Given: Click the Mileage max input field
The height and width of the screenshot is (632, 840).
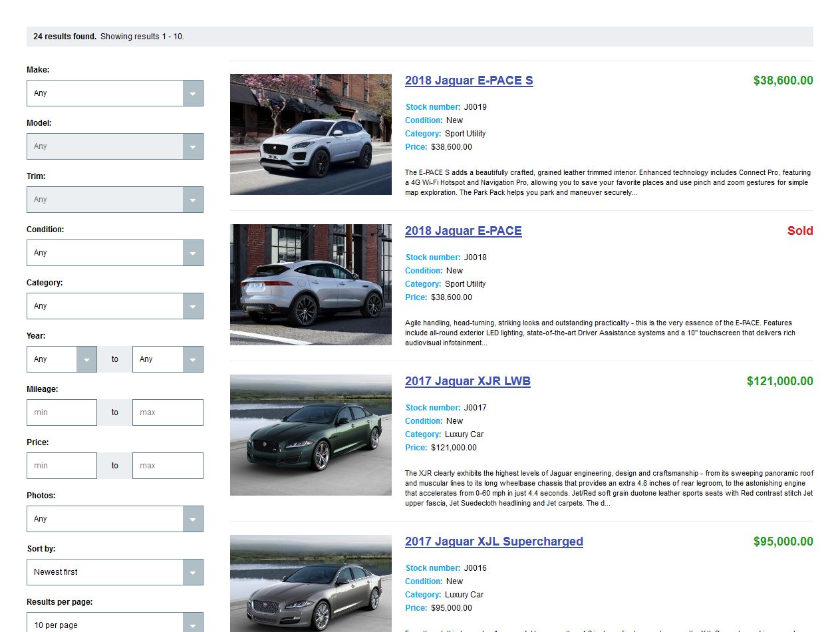Looking at the screenshot, I should (168, 412).
